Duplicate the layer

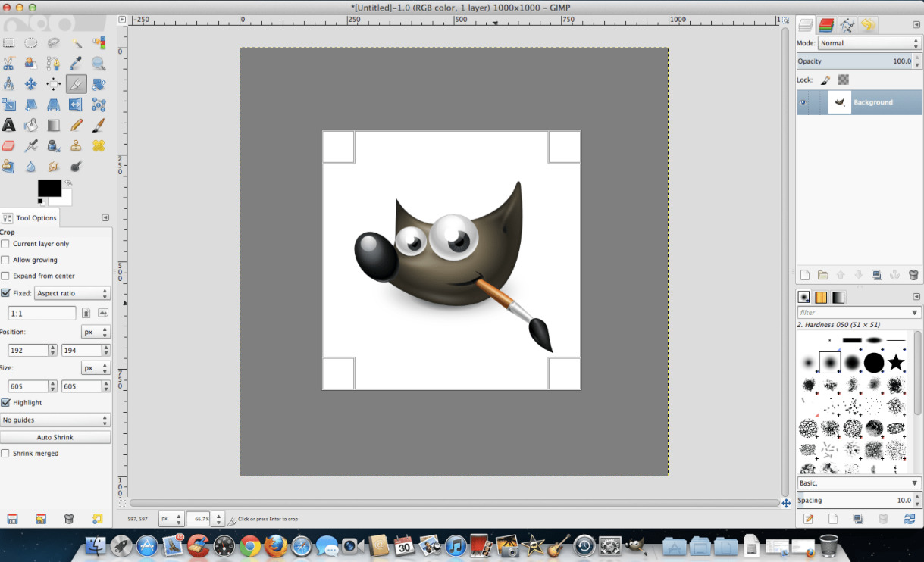[877, 275]
